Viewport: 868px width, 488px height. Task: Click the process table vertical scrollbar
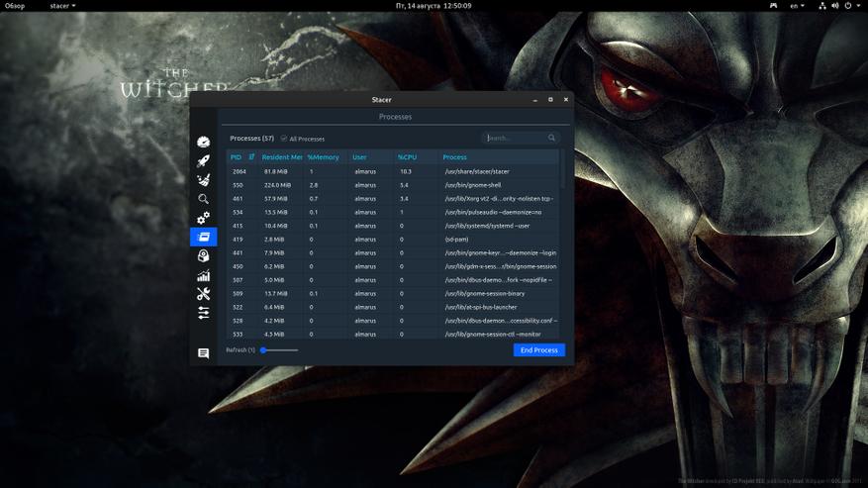coord(562,168)
